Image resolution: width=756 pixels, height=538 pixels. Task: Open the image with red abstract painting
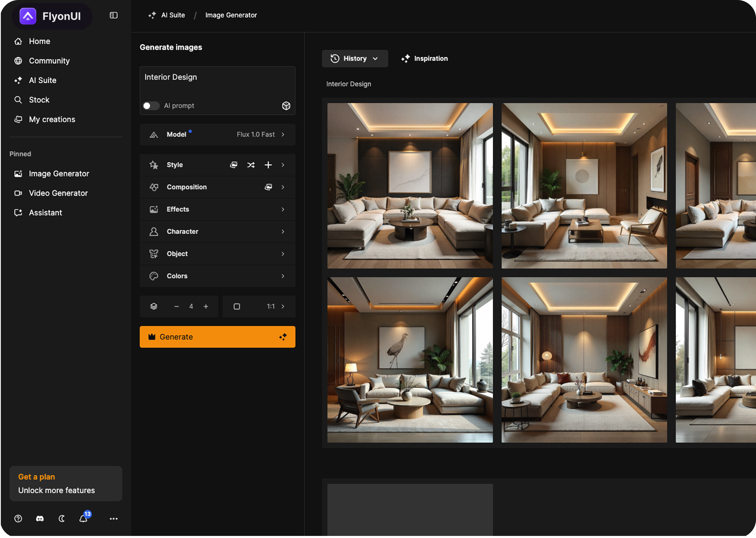pyautogui.click(x=584, y=360)
